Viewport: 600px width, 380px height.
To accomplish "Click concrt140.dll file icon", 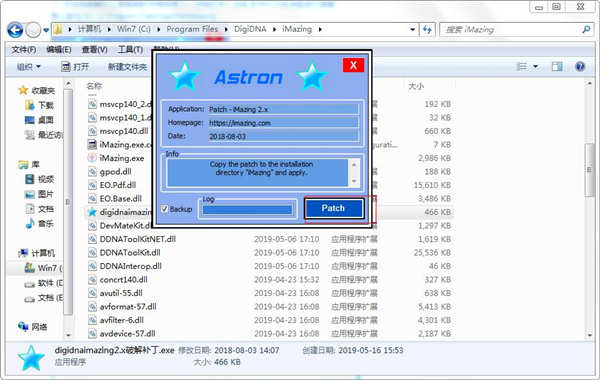I will [x=92, y=280].
